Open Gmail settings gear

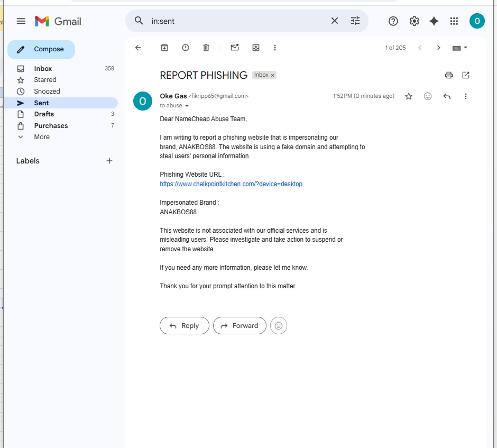(414, 21)
